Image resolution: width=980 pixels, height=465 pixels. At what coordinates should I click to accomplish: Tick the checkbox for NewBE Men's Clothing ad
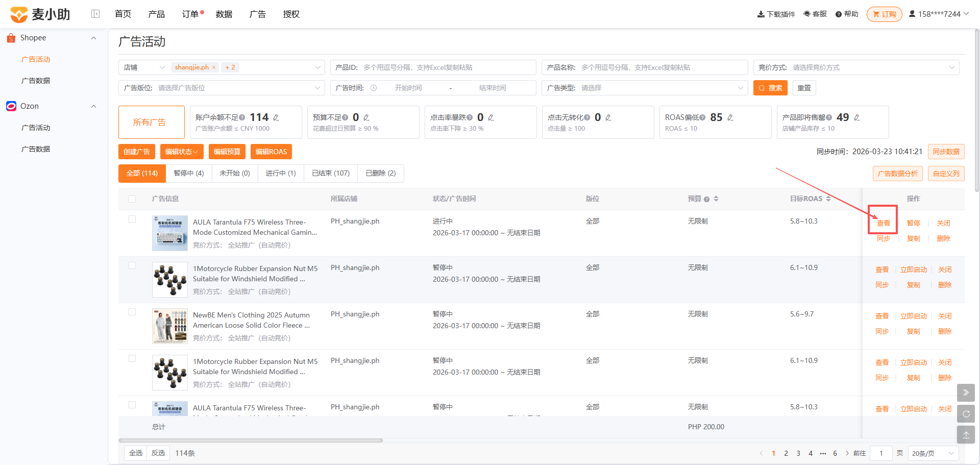pyautogui.click(x=132, y=312)
